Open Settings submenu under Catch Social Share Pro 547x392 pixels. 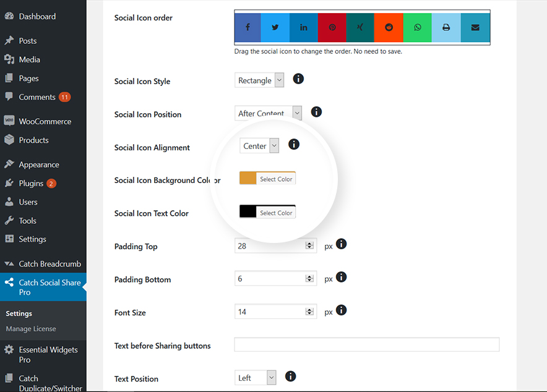pyautogui.click(x=19, y=313)
